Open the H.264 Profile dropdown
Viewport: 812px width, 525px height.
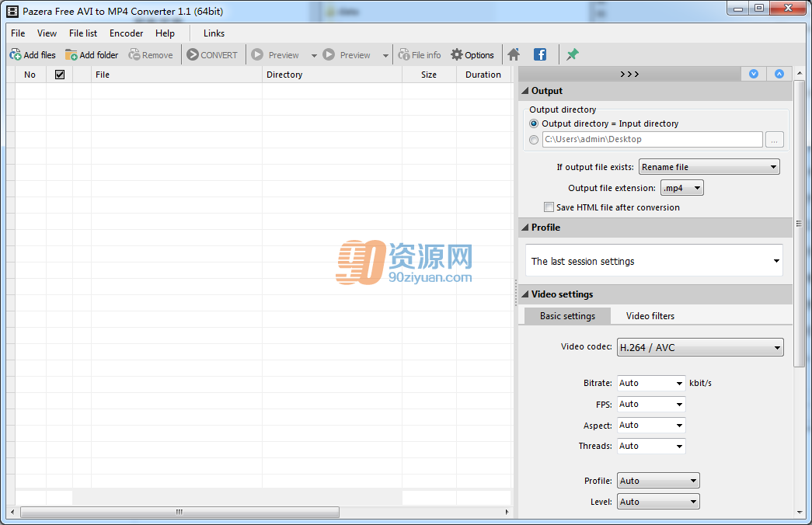658,481
